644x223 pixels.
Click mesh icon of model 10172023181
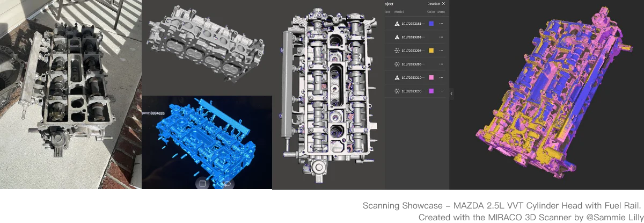397,24
